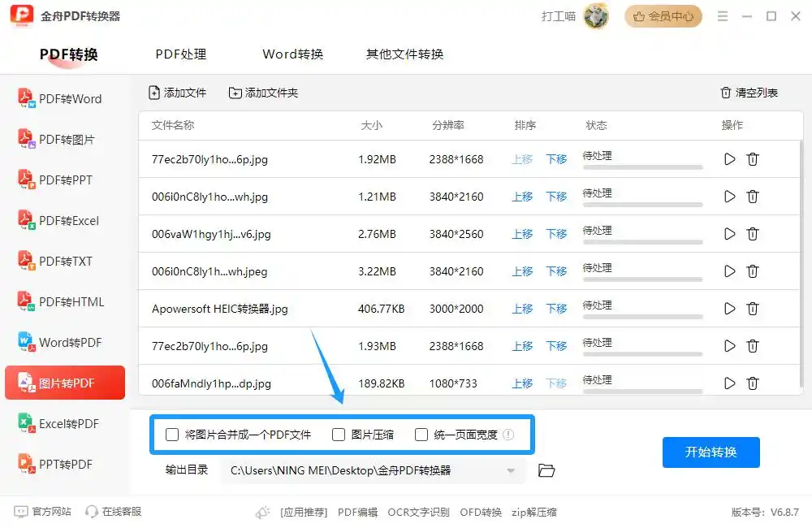This screenshot has width=812, height=528.
Task: Check the 统一页面宽度 option
Action: [x=421, y=435]
